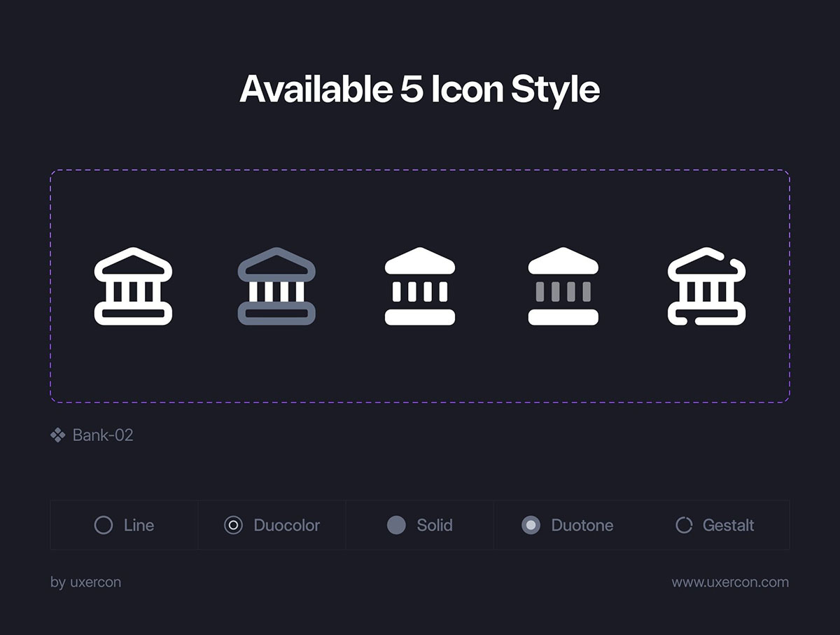This screenshot has height=635, width=840.
Task: Click the partial circle icon next to Gestalt
Action: pyautogui.click(x=684, y=525)
